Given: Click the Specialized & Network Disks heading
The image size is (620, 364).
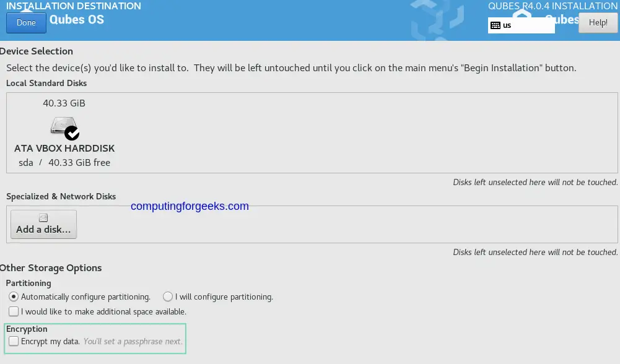Looking at the screenshot, I should [x=61, y=196].
